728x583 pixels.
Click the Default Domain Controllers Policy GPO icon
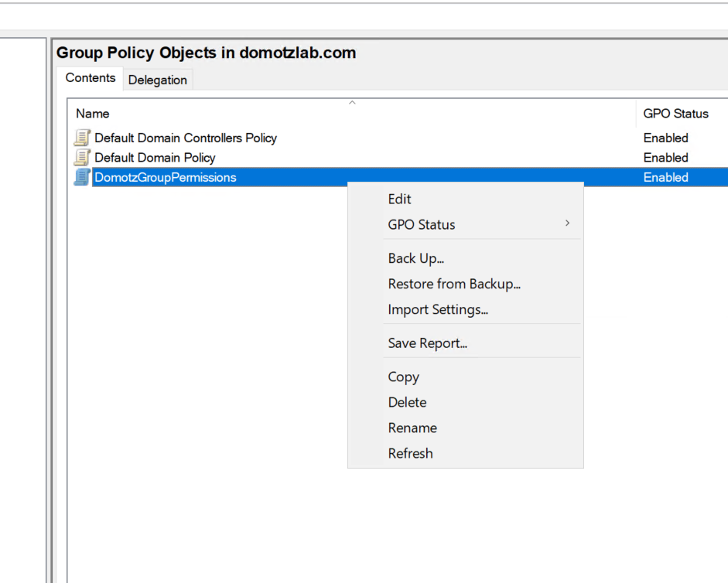(81, 138)
